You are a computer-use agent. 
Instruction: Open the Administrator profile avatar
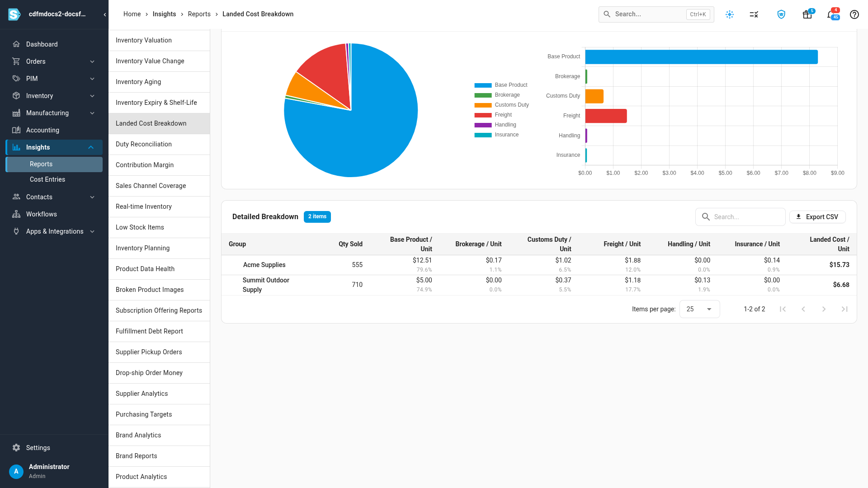pyautogui.click(x=16, y=471)
